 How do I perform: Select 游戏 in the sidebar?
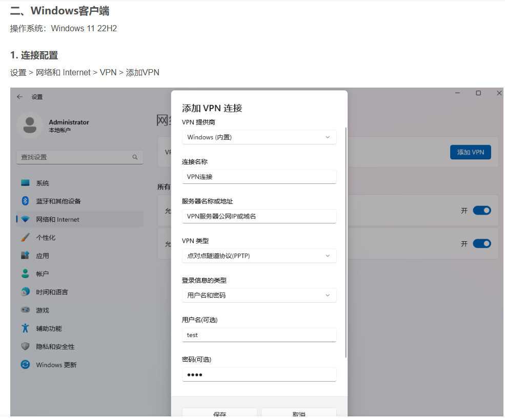(x=43, y=310)
